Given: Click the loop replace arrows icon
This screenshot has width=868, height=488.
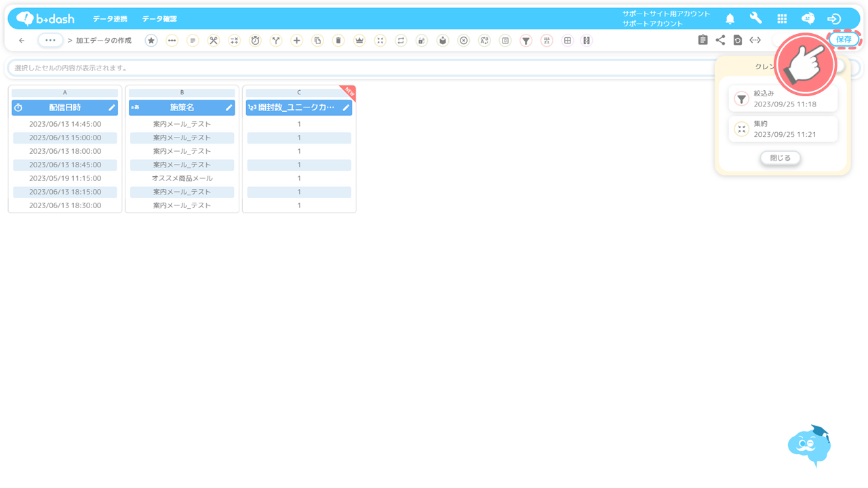Looking at the screenshot, I should pos(401,41).
